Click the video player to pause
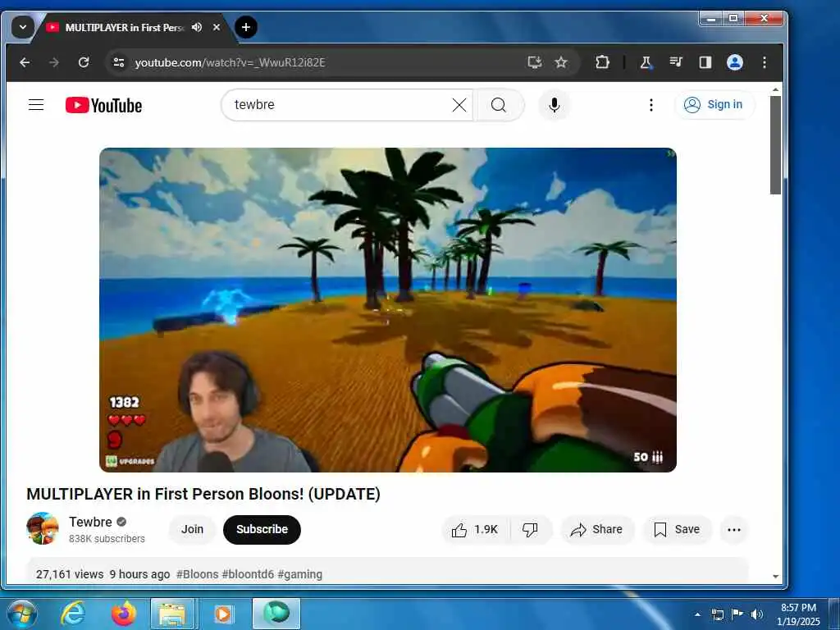 click(x=388, y=309)
